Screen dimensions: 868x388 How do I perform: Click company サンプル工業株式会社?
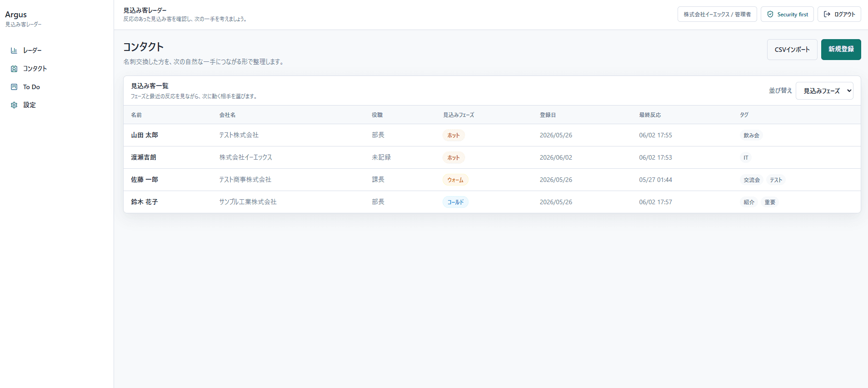[x=248, y=202]
